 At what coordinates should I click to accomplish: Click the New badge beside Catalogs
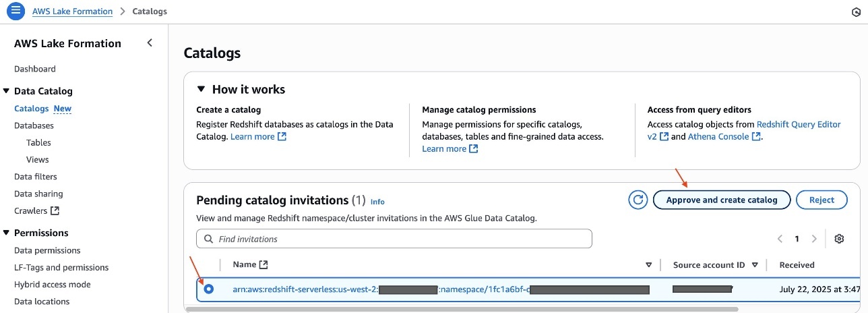[x=63, y=109]
